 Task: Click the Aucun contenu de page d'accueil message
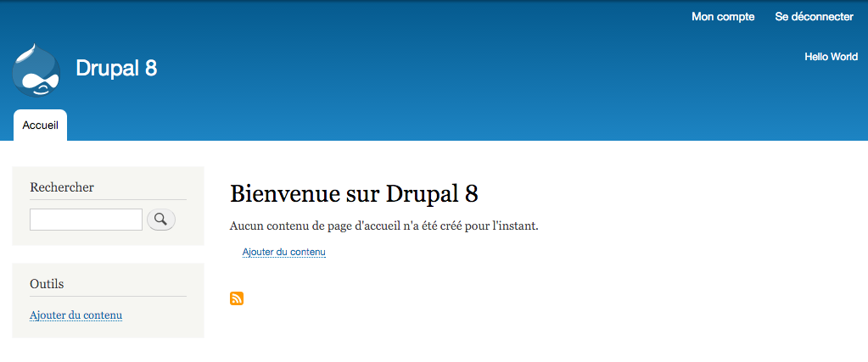tap(384, 226)
